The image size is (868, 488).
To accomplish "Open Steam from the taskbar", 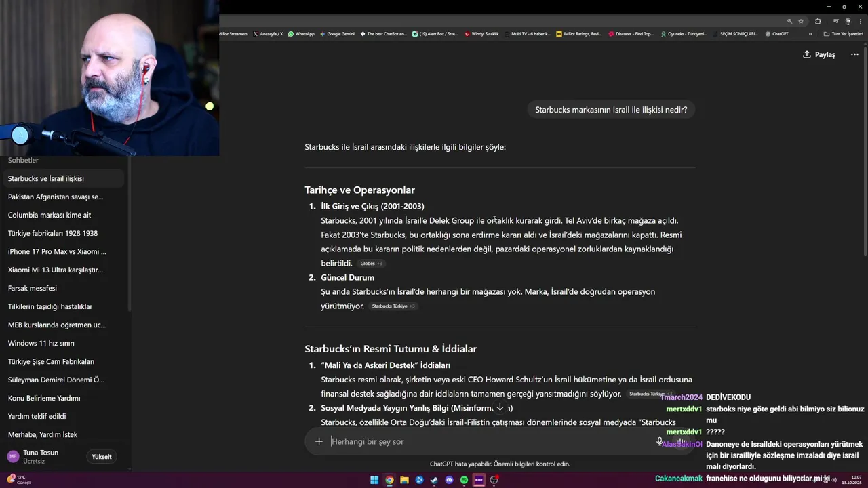I will (x=434, y=480).
